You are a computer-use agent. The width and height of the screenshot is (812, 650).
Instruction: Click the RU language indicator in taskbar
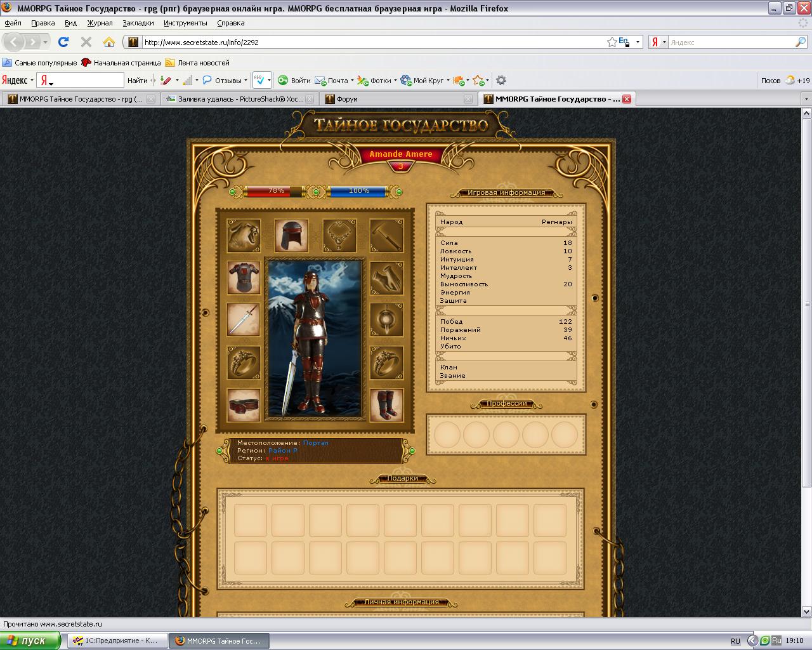[x=735, y=641]
